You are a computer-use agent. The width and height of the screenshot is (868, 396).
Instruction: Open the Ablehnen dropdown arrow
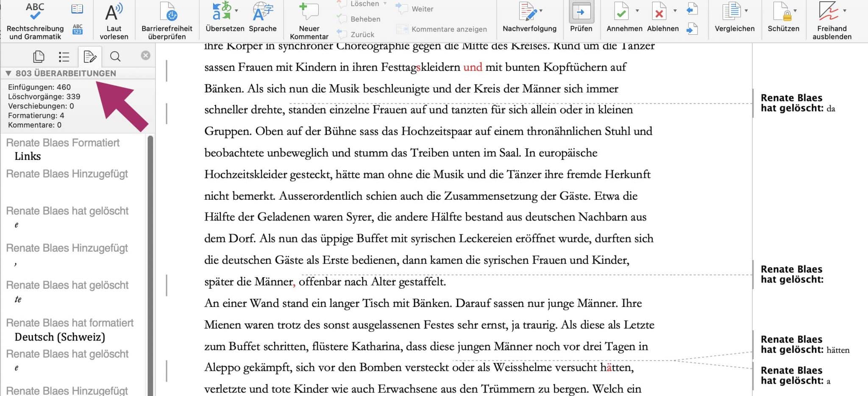click(x=675, y=11)
